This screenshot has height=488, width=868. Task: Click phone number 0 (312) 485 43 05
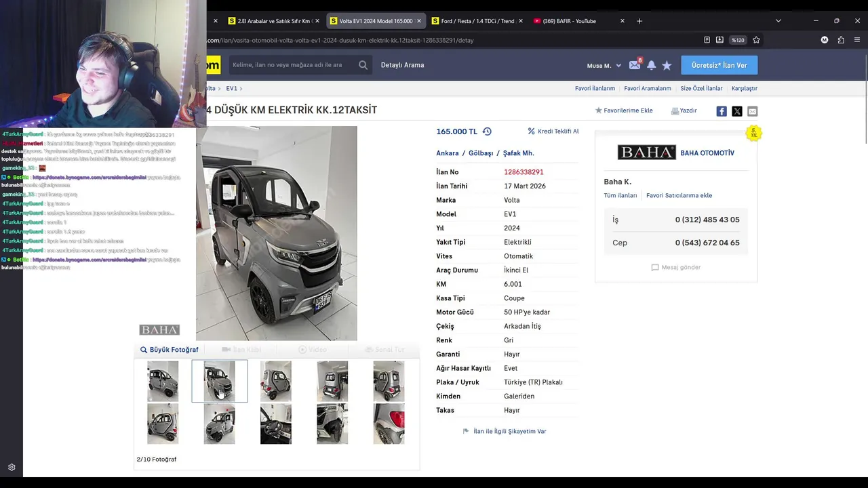[x=707, y=220]
